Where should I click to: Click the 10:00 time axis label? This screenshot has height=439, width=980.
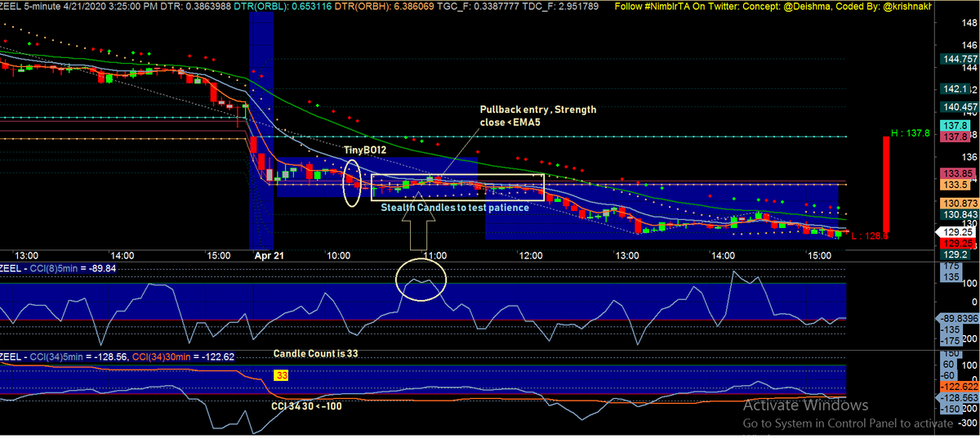click(x=339, y=255)
